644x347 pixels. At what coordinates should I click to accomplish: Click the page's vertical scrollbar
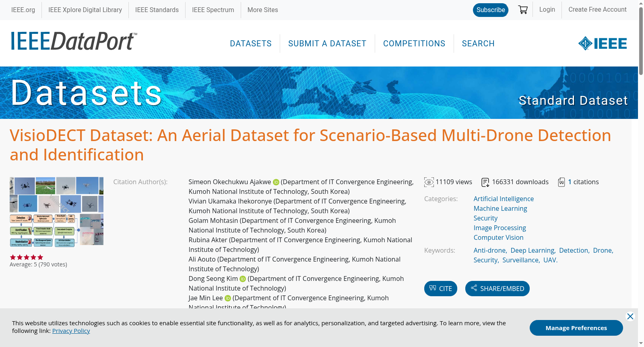click(641, 40)
